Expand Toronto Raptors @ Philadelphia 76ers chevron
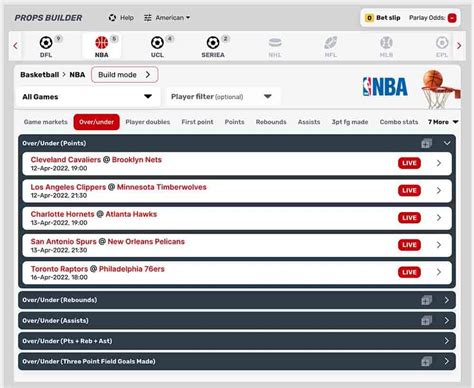This screenshot has height=388, width=474. (439, 272)
